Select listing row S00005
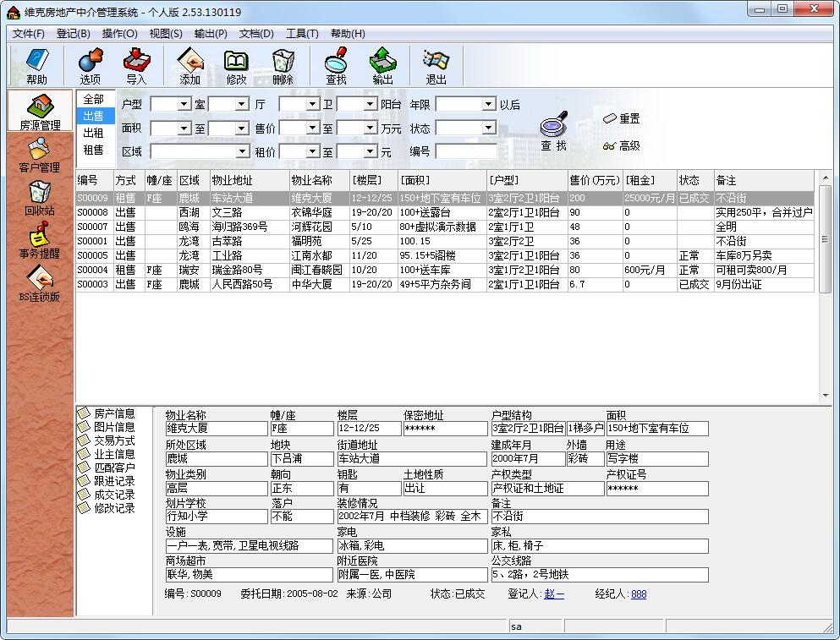840x640 pixels. coord(445,255)
